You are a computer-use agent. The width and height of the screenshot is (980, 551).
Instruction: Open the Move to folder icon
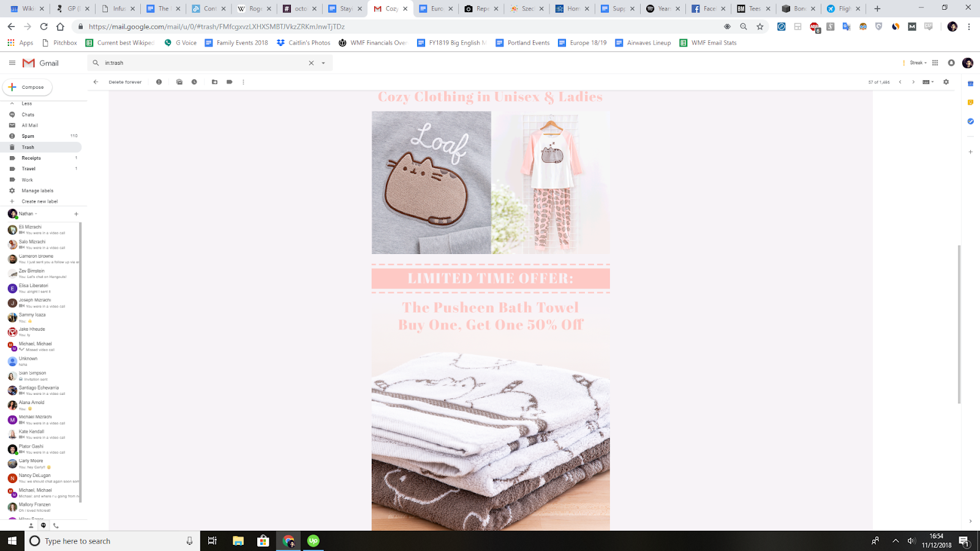(214, 82)
